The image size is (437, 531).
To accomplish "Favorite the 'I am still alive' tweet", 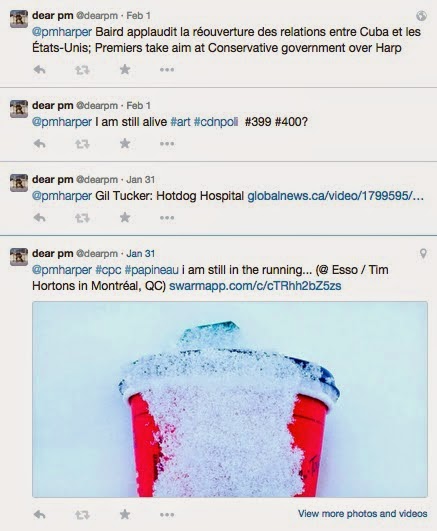I will pyautogui.click(x=125, y=144).
